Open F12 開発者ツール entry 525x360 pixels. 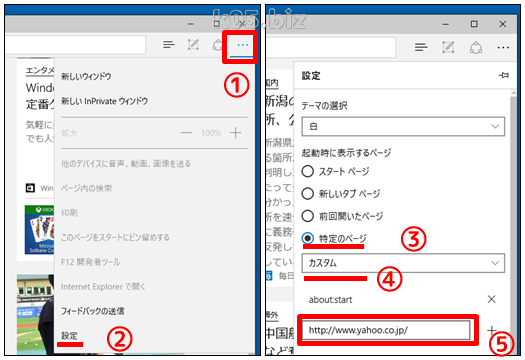point(90,262)
